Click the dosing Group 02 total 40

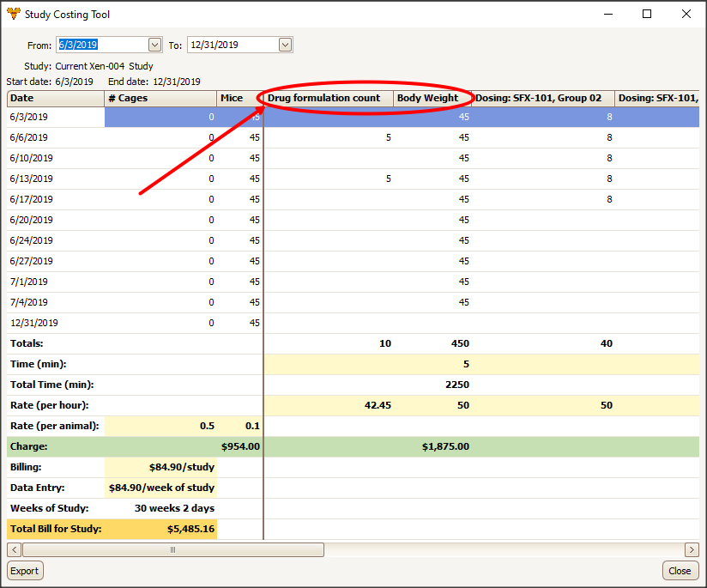click(x=606, y=343)
